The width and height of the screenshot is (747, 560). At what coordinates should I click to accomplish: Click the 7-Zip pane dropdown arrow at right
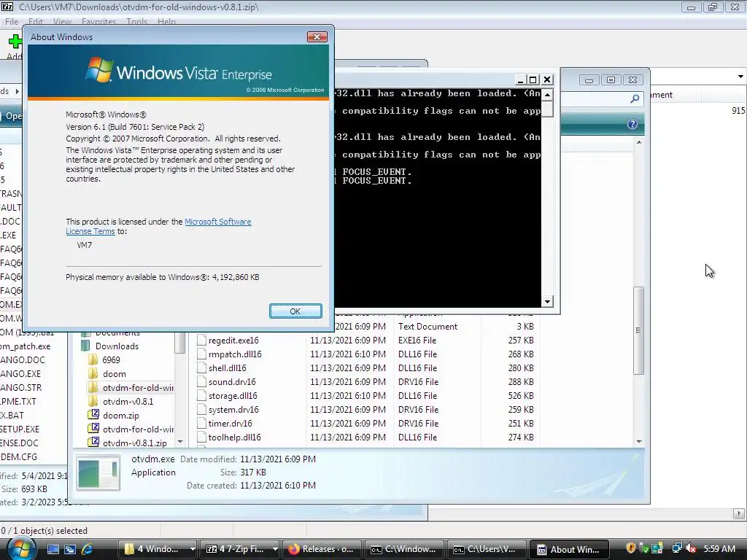tap(740, 76)
